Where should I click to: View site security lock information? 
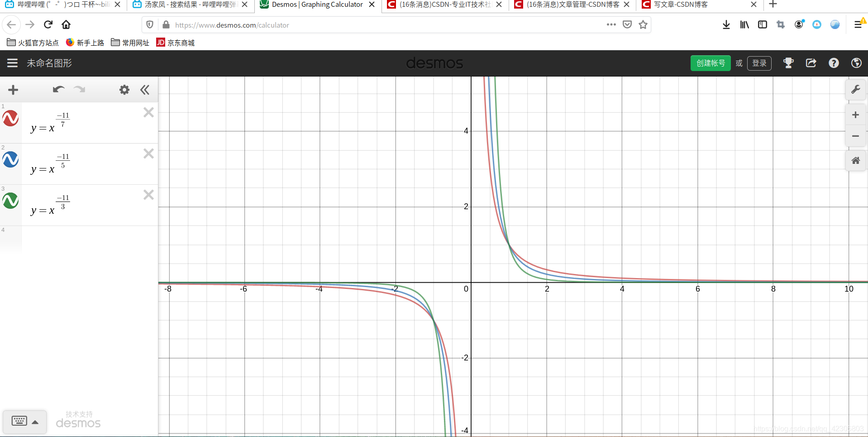(x=166, y=24)
